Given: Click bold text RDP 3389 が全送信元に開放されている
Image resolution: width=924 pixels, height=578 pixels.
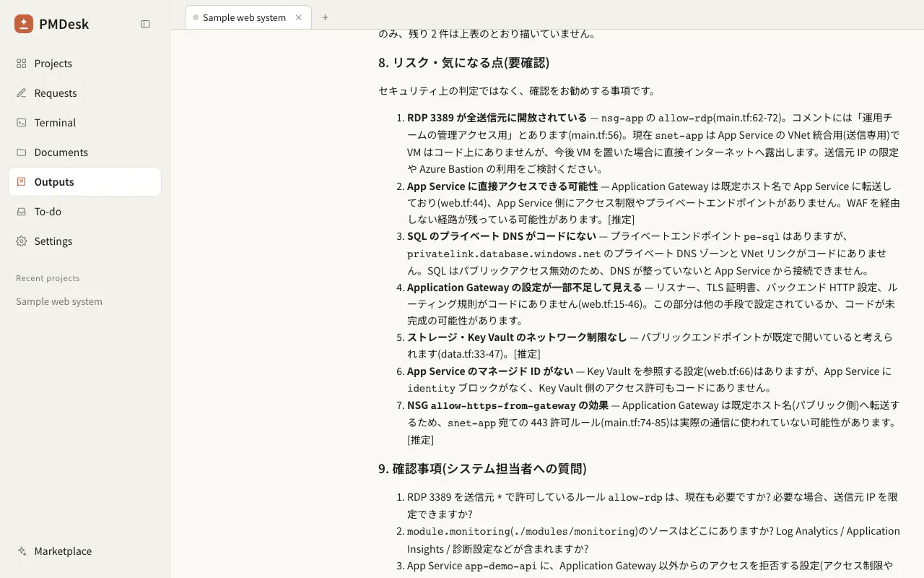Looking at the screenshot, I should coord(497,118).
